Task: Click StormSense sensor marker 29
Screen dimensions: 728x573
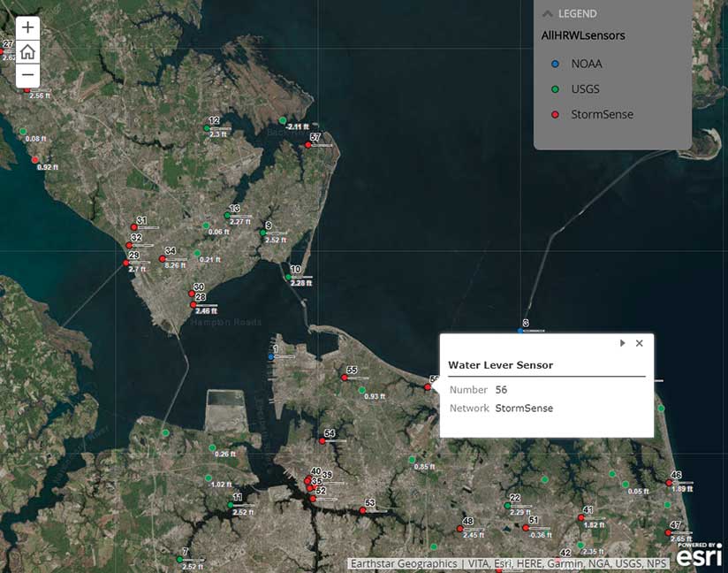Action: pos(125,263)
